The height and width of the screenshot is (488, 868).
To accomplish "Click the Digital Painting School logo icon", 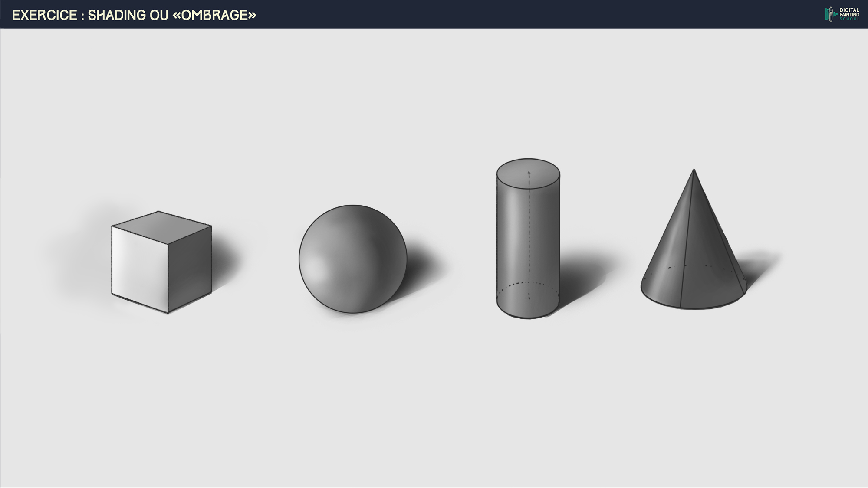I will pyautogui.click(x=830, y=14).
